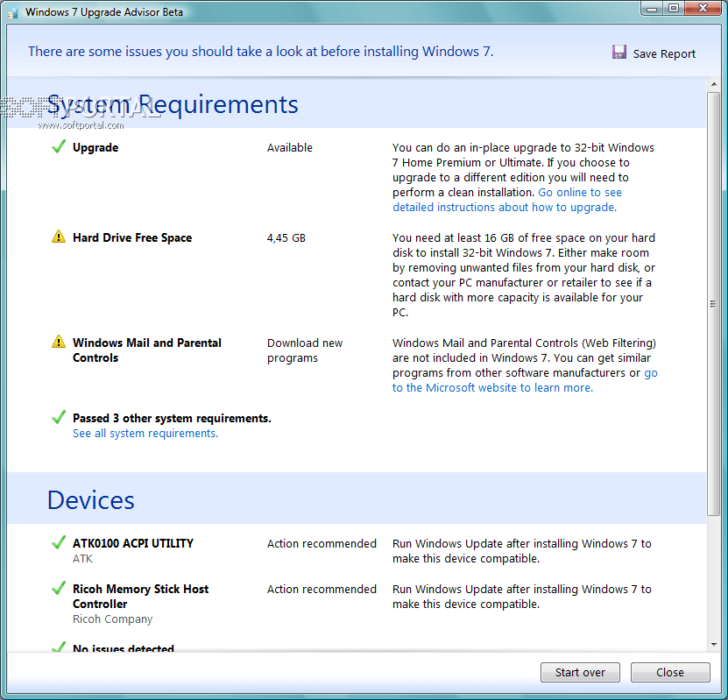Click the checkmark next to Ricoh Memory Stick Host Controller
728x700 pixels.
coord(59,588)
